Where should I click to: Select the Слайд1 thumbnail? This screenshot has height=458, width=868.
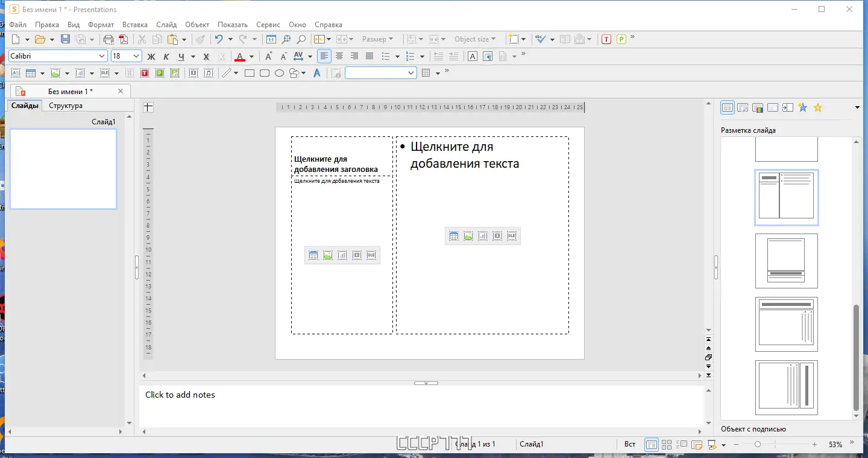click(63, 169)
